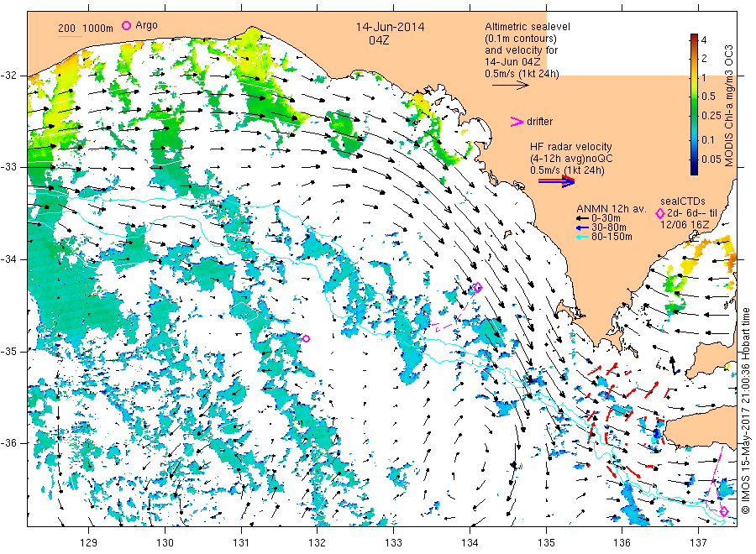Click the seal CTD diamond near 134E
This screenshot has width=756, height=554.
point(478,288)
